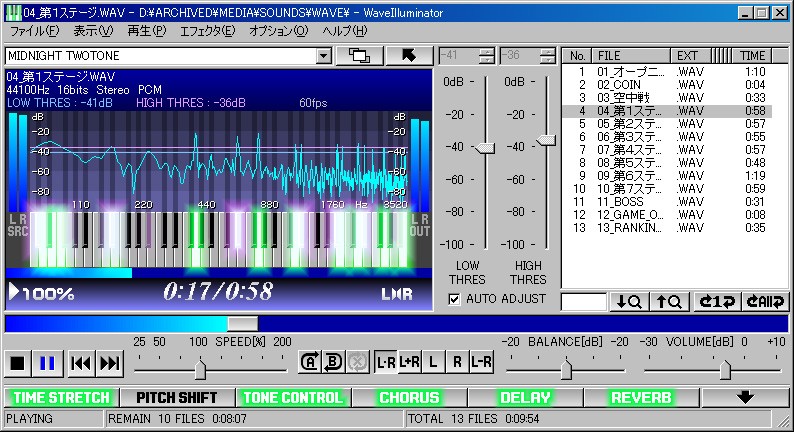
Task: Toggle the AUTO ADJUST checkbox
Action: click(x=456, y=299)
